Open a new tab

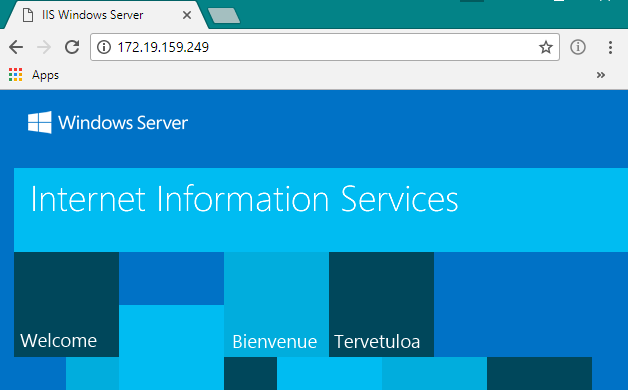click(224, 16)
